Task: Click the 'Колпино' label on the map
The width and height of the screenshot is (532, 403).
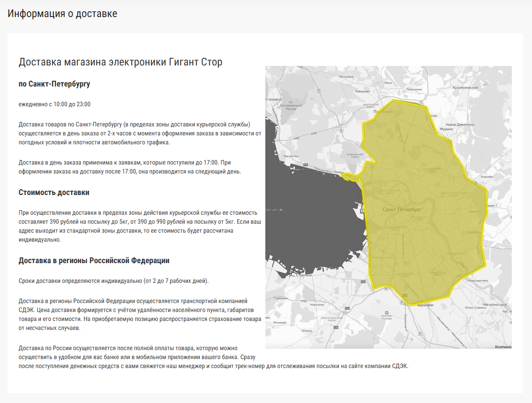Action: coord(503,347)
